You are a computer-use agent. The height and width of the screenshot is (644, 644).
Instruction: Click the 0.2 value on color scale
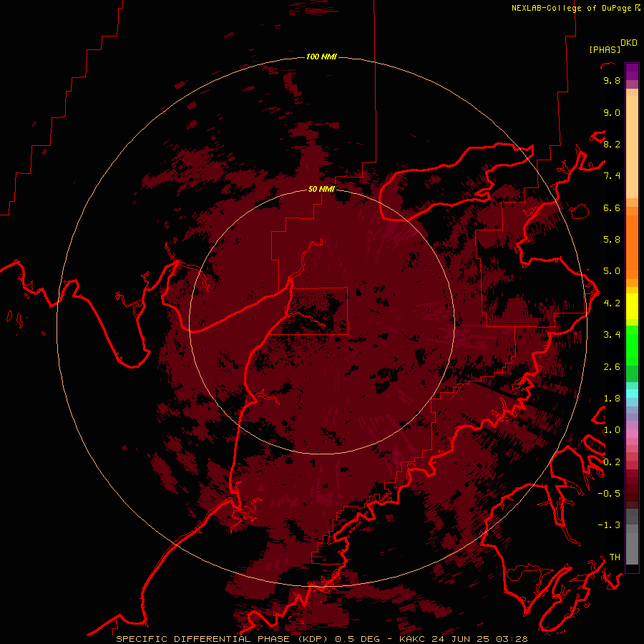[612, 462]
